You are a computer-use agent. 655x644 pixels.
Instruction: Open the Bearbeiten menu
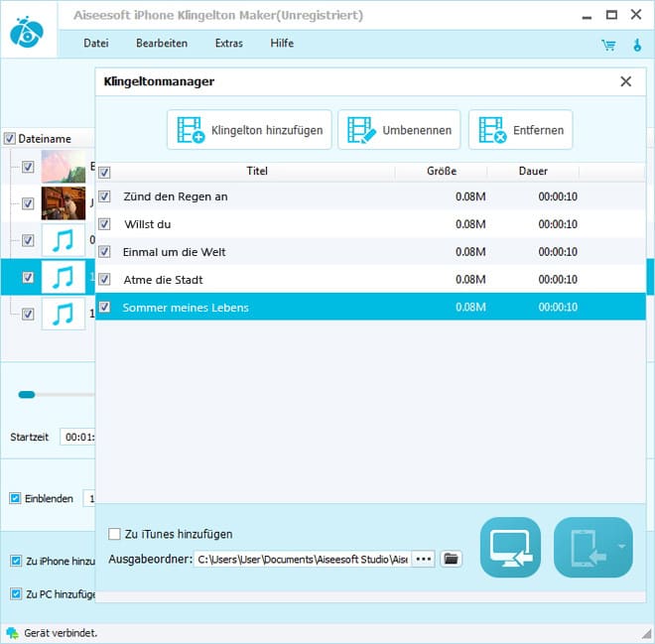point(162,44)
